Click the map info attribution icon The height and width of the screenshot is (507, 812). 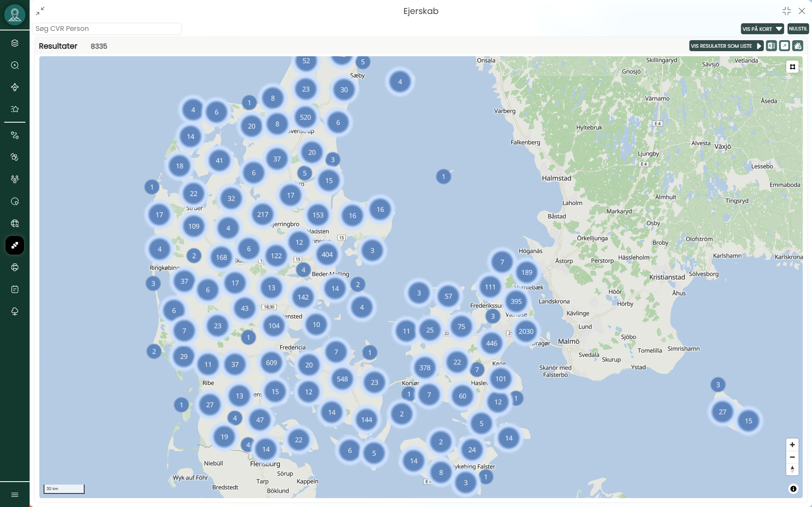point(793,489)
